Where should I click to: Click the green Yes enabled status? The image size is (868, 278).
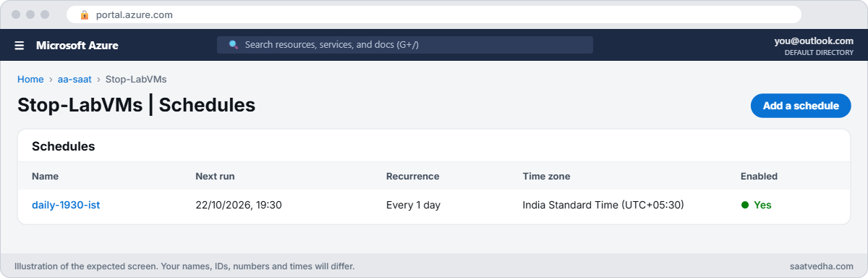tap(757, 205)
